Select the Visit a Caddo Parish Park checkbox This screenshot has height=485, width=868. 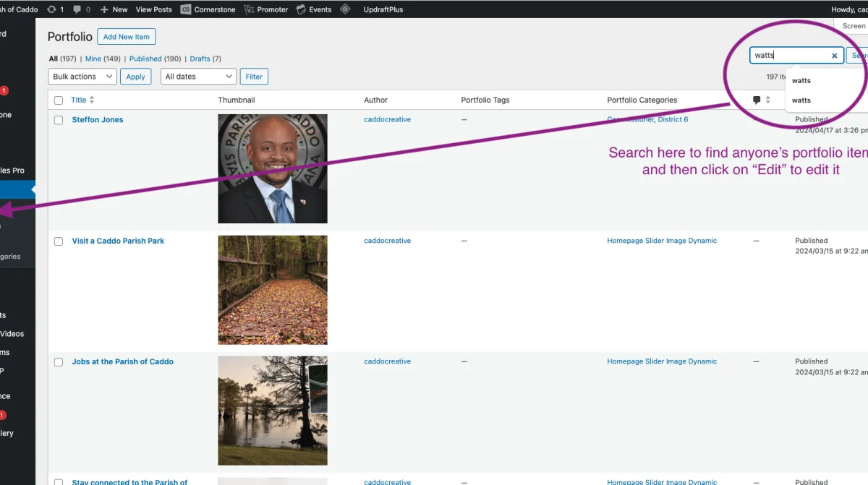[x=59, y=241]
